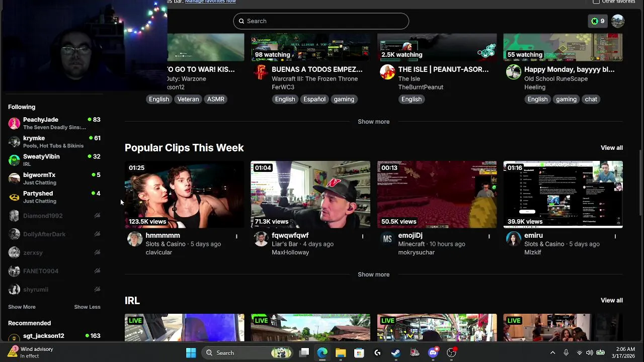Viewport: 644px width, 362px height.
Task: Click FerWC3 streamer avatar
Action: 261,72
